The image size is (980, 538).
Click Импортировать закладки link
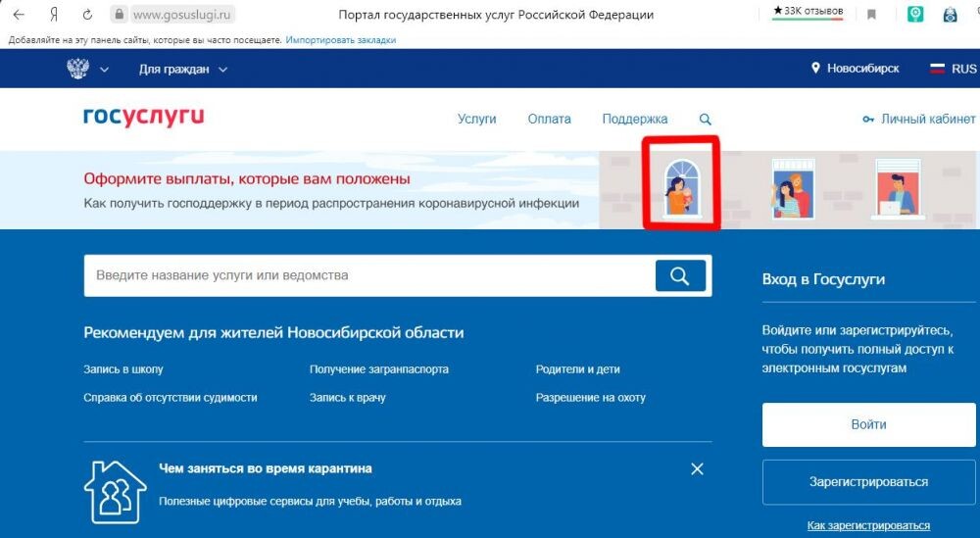pyautogui.click(x=341, y=40)
